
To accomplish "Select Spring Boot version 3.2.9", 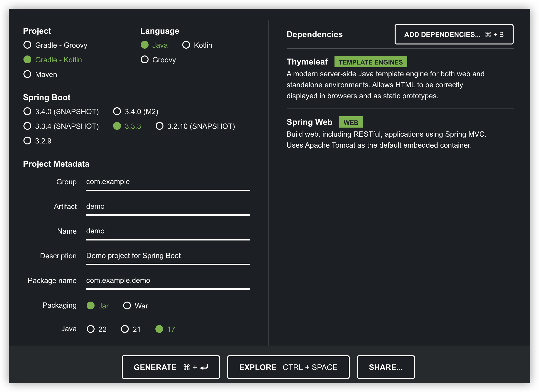I will [27, 141].
